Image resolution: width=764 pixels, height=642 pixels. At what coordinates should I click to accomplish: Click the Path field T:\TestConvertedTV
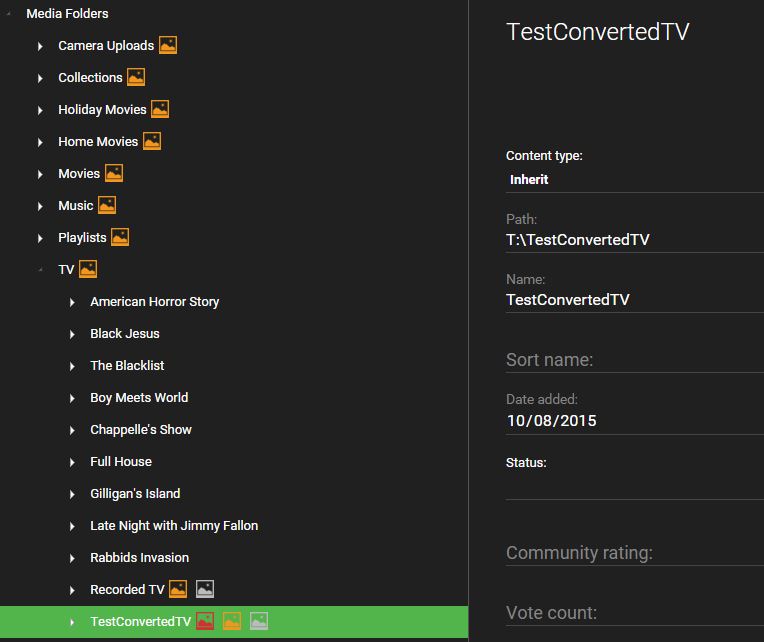(x=635, y=240)
